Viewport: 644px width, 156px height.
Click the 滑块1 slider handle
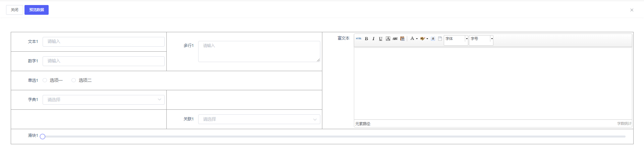[x=43, y=137]
